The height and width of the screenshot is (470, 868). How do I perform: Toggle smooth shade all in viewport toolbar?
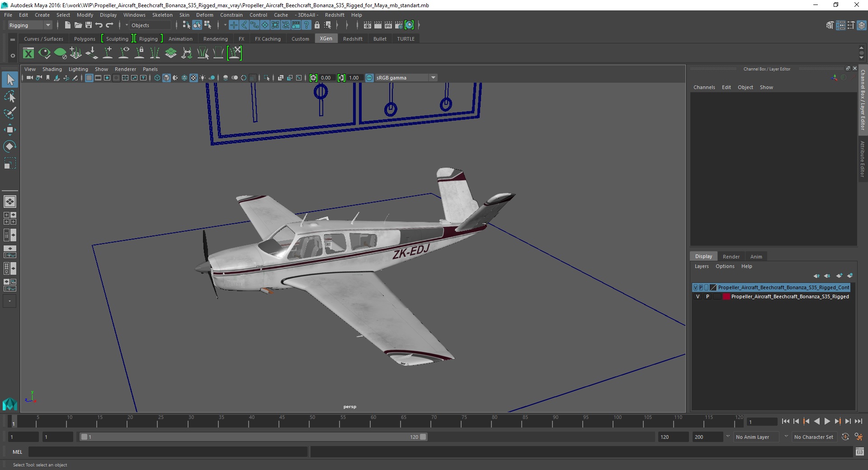tap(166, 78)
